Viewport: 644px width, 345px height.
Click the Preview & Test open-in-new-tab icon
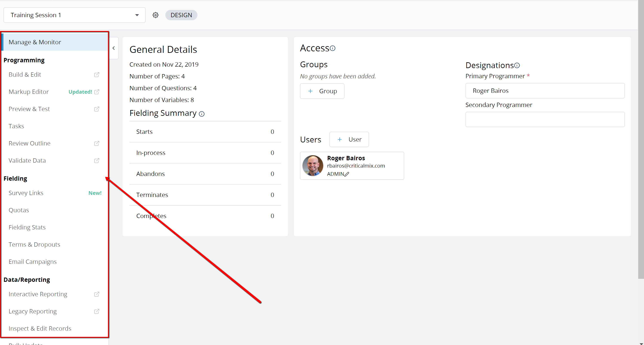click(97, 109)
